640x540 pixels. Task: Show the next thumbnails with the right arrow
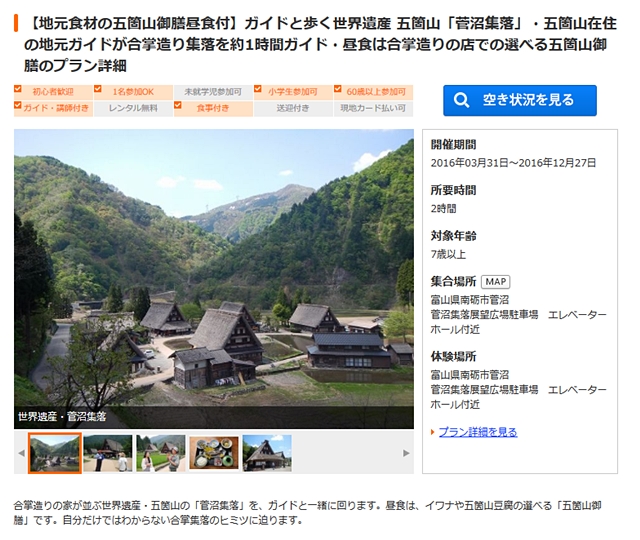[x=406, y=453]
